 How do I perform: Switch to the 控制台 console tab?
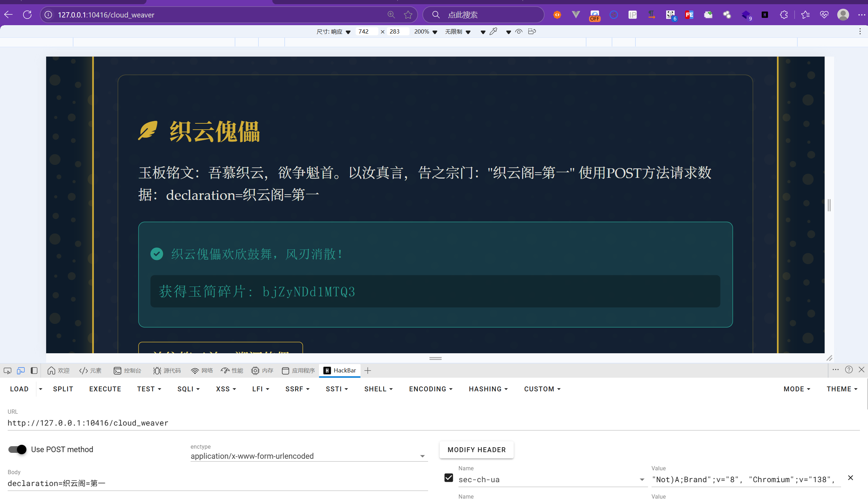(127, 370)
